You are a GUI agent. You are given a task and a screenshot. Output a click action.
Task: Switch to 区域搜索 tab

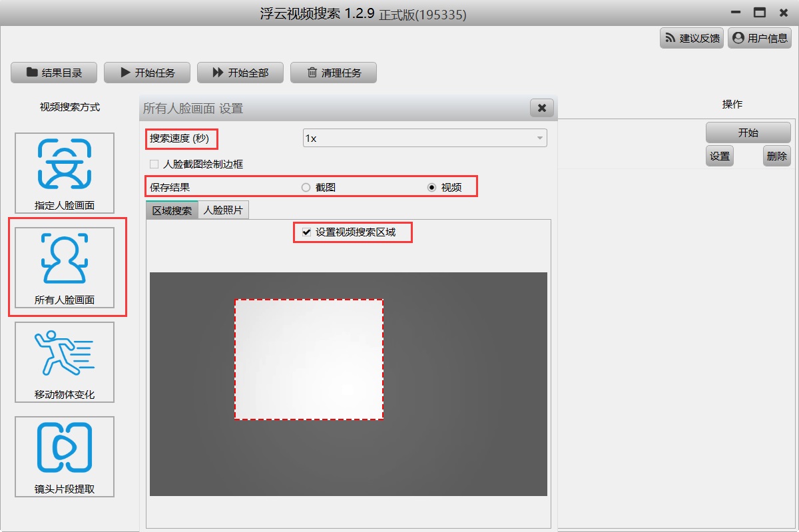coord(172,210)
